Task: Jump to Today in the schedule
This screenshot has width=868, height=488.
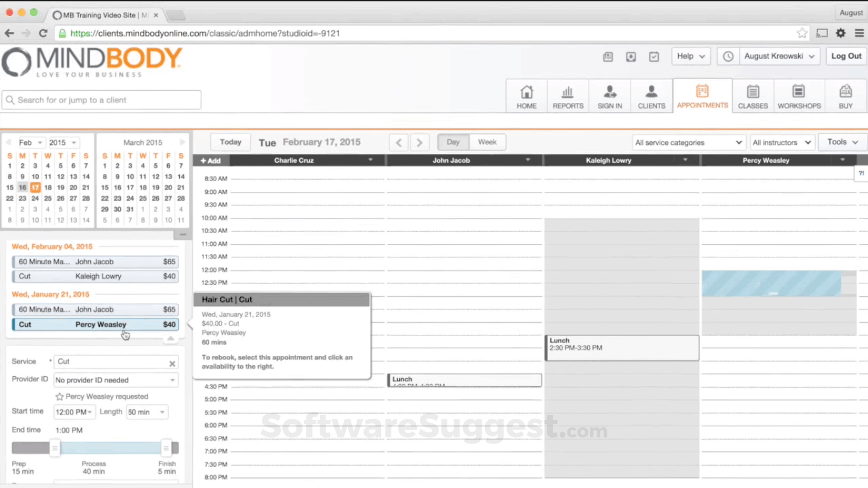Action: 231,142
